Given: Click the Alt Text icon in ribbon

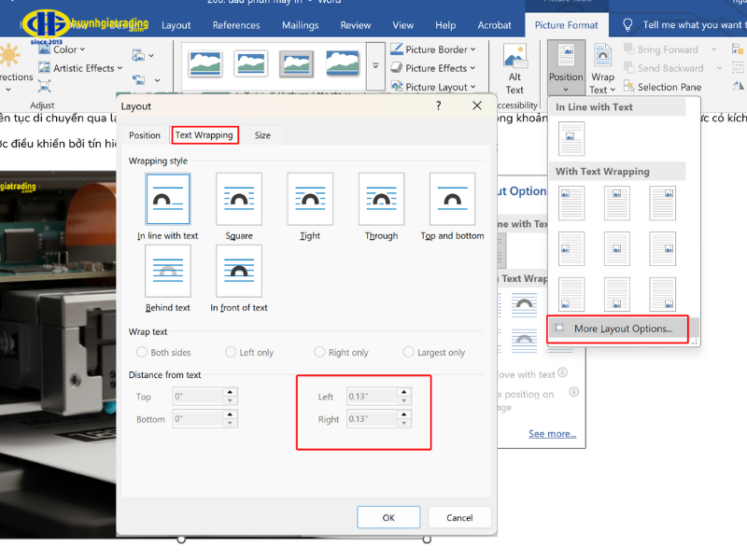Looking at the screenshot, I should (x=514, y=67).
